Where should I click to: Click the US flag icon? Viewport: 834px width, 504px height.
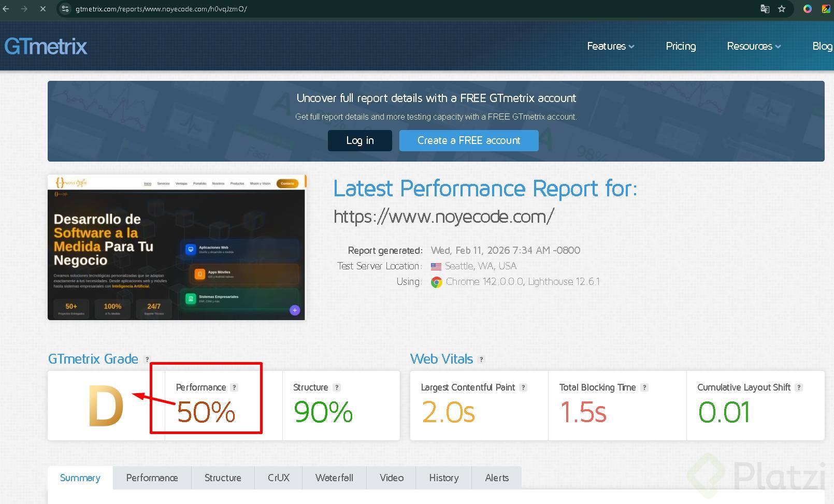[x=436, y=266]
